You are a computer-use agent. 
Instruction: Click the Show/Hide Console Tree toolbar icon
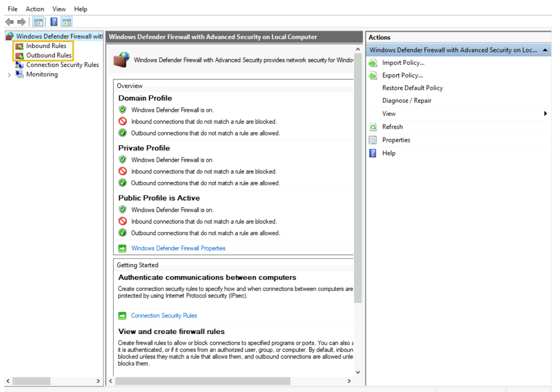[x=38, y=22]
